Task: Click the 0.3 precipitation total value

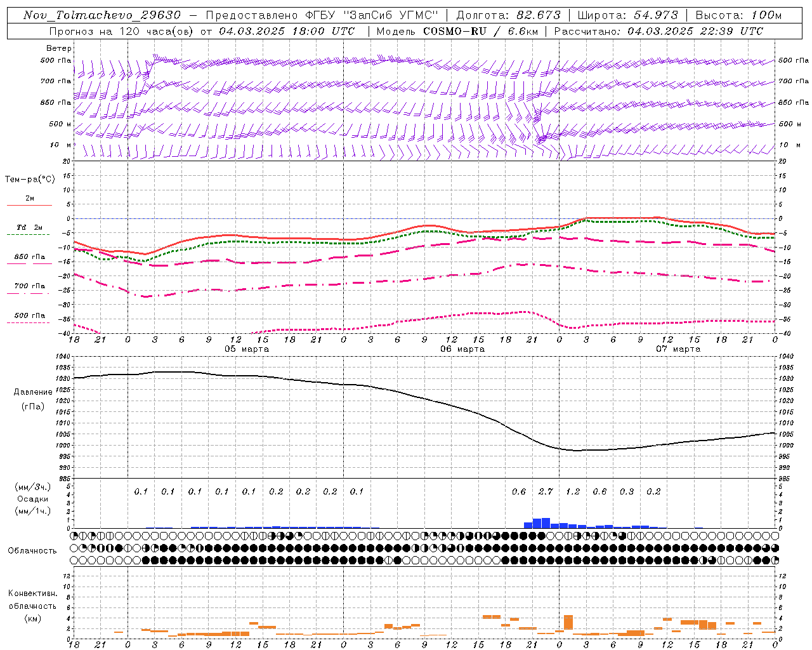Action: click(x=627, y=491)
